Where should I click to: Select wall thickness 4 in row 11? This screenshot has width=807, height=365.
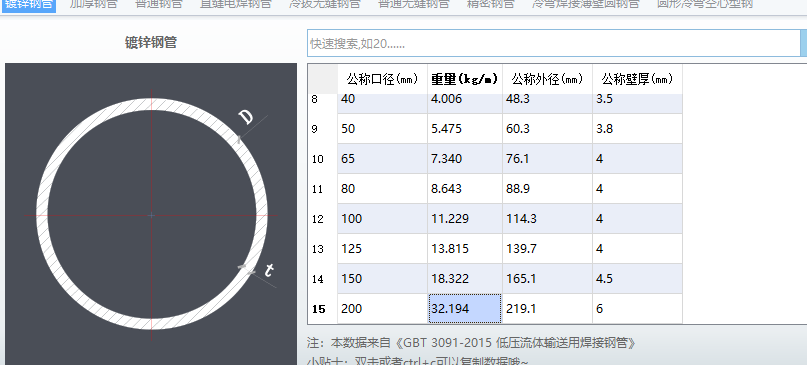click(638, 189)
